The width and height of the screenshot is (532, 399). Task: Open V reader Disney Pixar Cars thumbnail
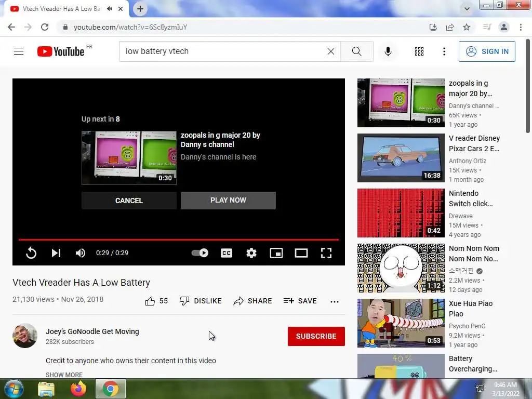pos(401,158)
